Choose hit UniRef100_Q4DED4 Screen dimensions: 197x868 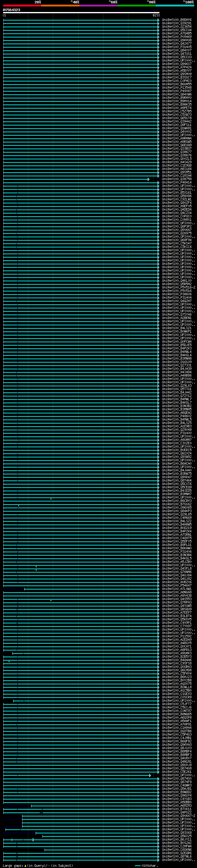177,210
